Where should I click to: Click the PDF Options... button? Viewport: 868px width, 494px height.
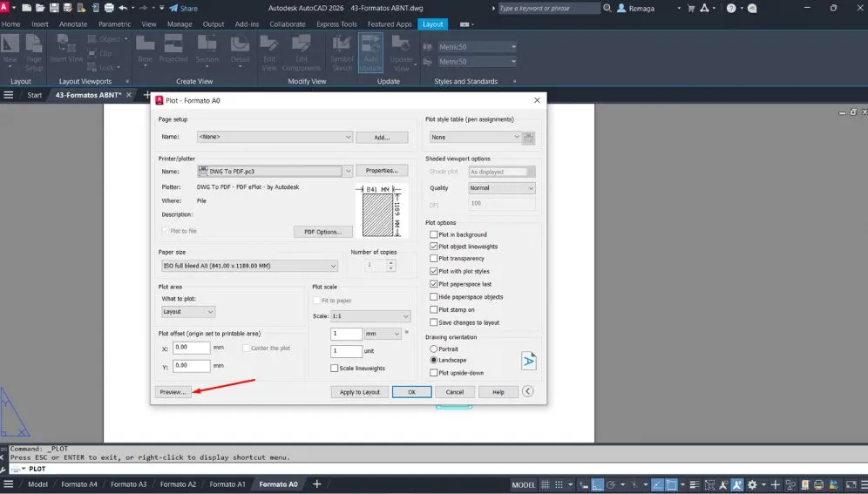tap(322, 232)
